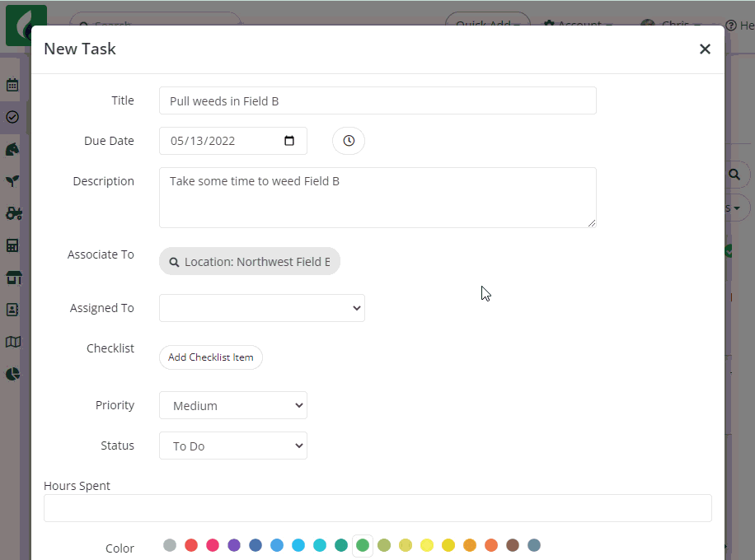Select the dark blue color swatch
The image size is (755, 560).
(256, 545)
